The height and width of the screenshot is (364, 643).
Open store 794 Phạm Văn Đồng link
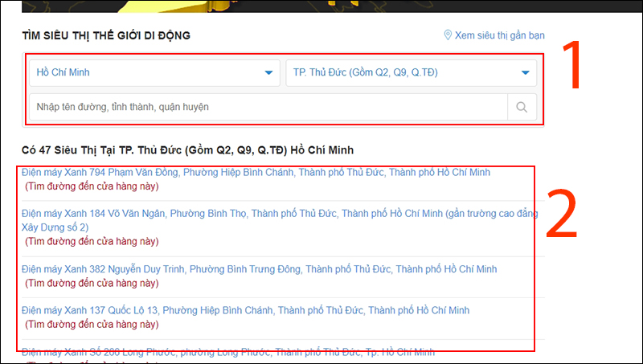point(256,172)
